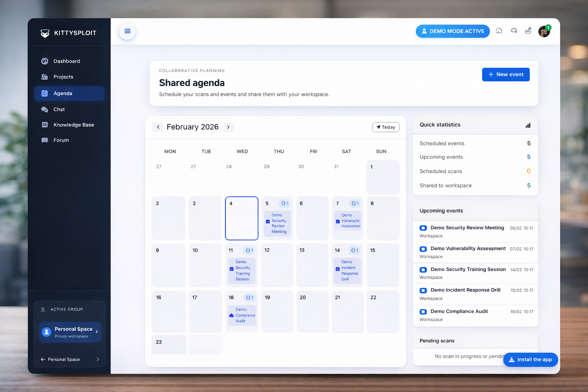Click the bar-chart icon on Quick statistics
The image size is (588, 392).
[x=528, y=125]
